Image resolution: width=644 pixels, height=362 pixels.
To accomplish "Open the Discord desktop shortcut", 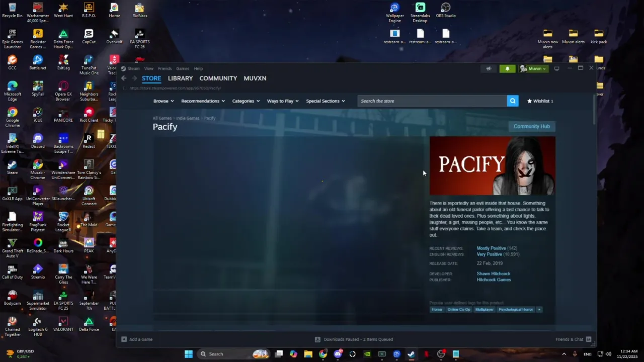I will click(38, 141).
